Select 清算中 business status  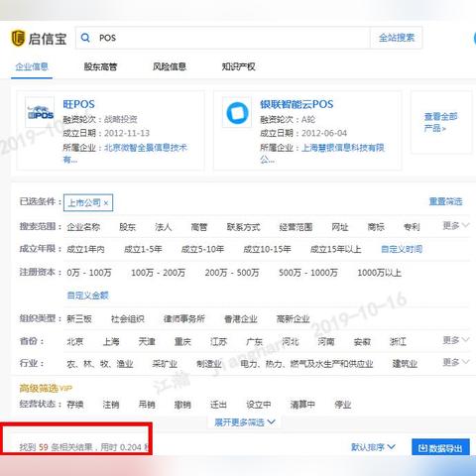coord(302,405)
